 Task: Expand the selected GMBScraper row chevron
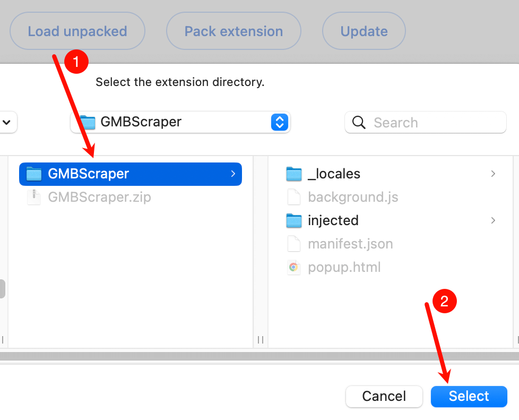(233, 174)
